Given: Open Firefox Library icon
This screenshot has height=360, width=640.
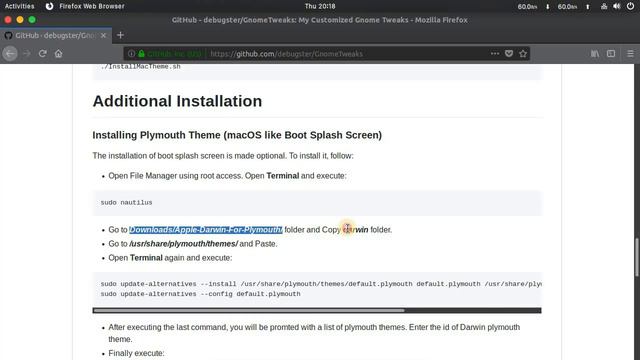Looking at the screenshot, I should [x=595, y=53].
